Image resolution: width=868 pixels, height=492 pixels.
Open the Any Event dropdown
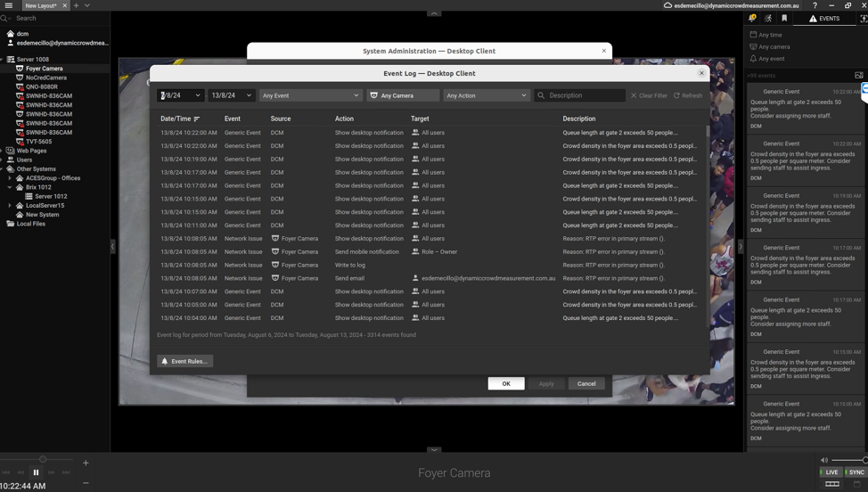point(310,95)
